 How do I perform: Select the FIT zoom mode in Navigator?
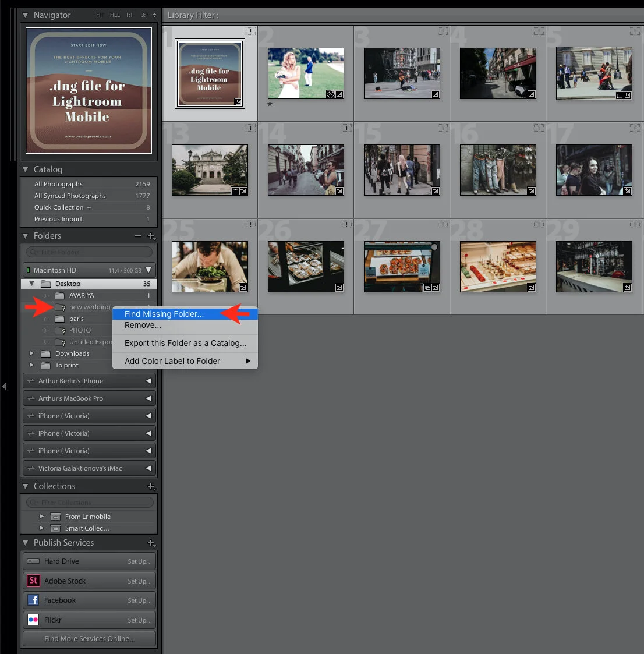99,15
